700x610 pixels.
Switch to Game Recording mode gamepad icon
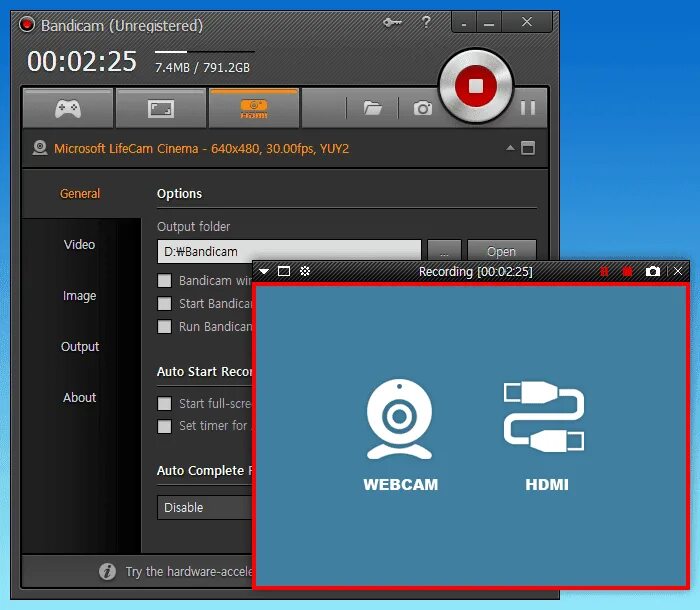68,109
